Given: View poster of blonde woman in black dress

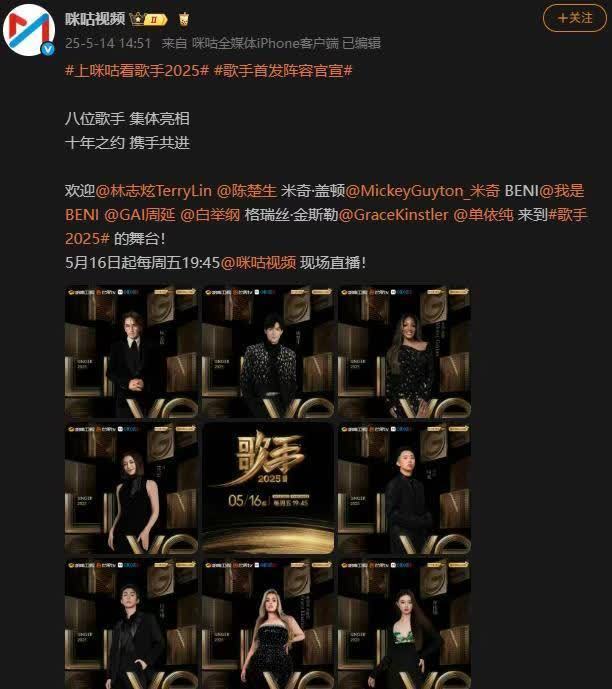Looking at the screenshot, I should click(x=268, y=624).
